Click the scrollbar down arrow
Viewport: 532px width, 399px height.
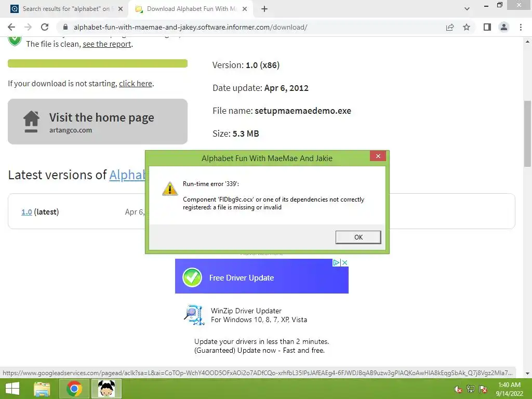(x=527, y=374)
